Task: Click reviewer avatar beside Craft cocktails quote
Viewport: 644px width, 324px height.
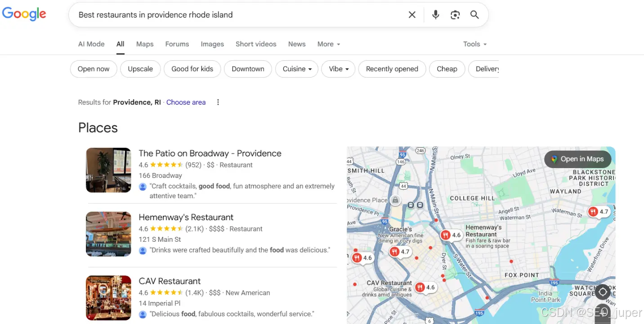Action: tap(143, 186)
